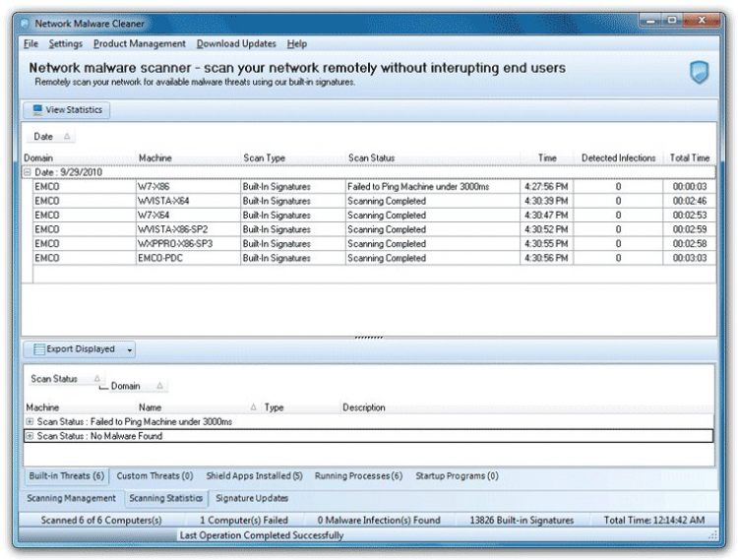Expand the Failed to Ping Machine status group
Screen dimensions: 738x560
pyautogui.click(x=30, y=421)
